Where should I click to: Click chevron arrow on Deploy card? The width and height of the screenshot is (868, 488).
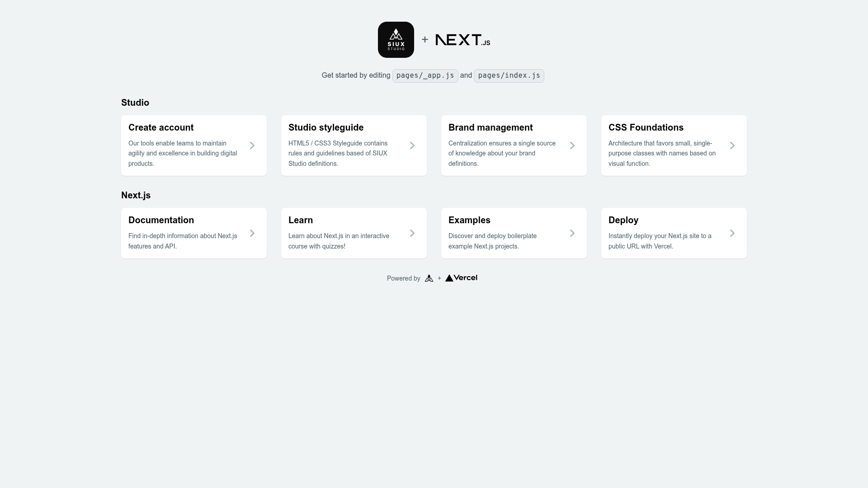732,233
